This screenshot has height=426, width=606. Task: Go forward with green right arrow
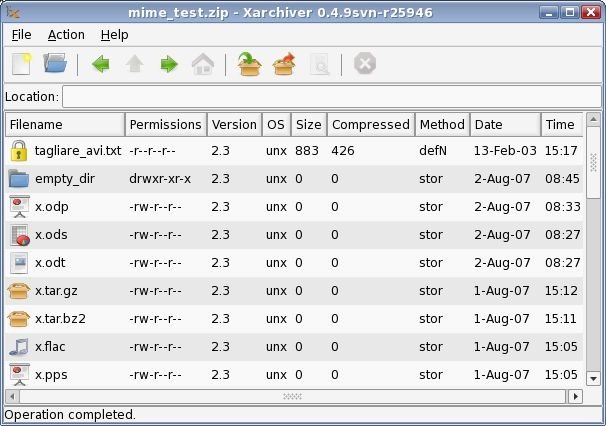point(169,64)
